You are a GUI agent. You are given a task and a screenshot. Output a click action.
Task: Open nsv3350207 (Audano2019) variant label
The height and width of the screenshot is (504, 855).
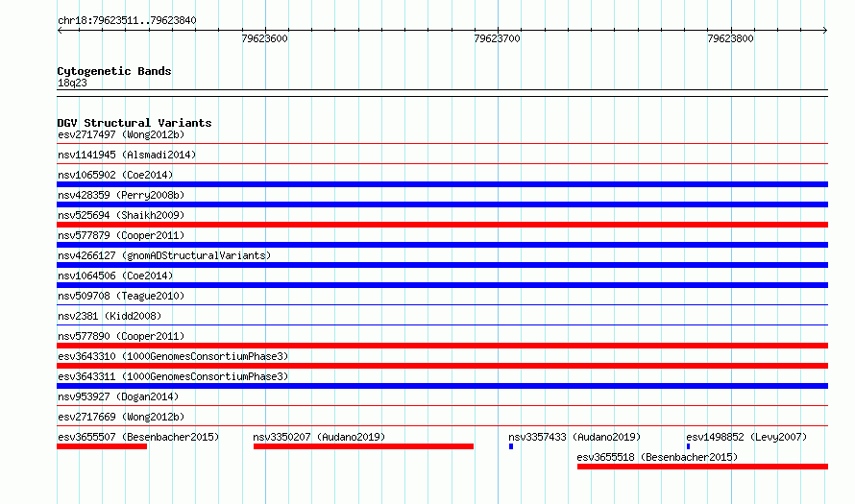click(x=319, y=437)
